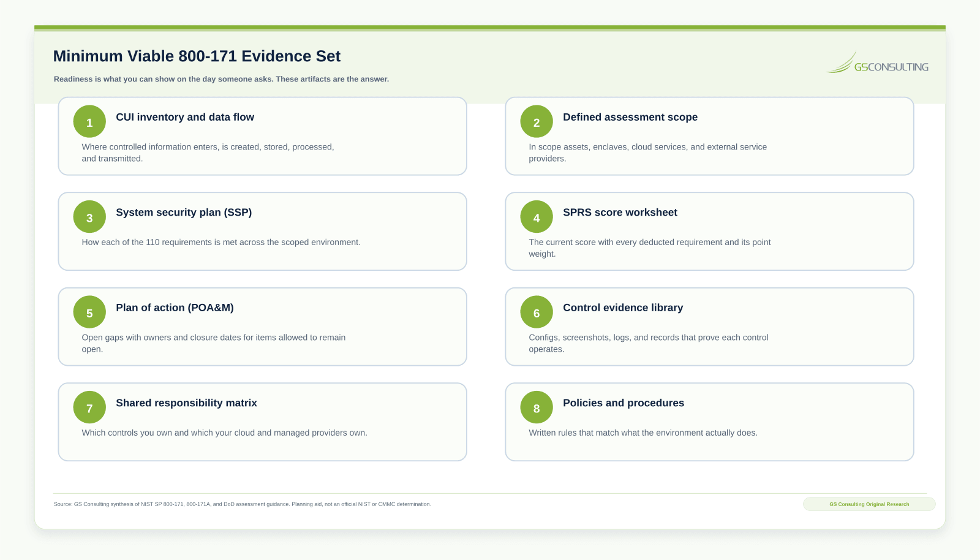Click description 'Which controls you own'
Image resolution: width=980 pixels, height=560 pixels.
pyautogui.click(x=224, y=433)
